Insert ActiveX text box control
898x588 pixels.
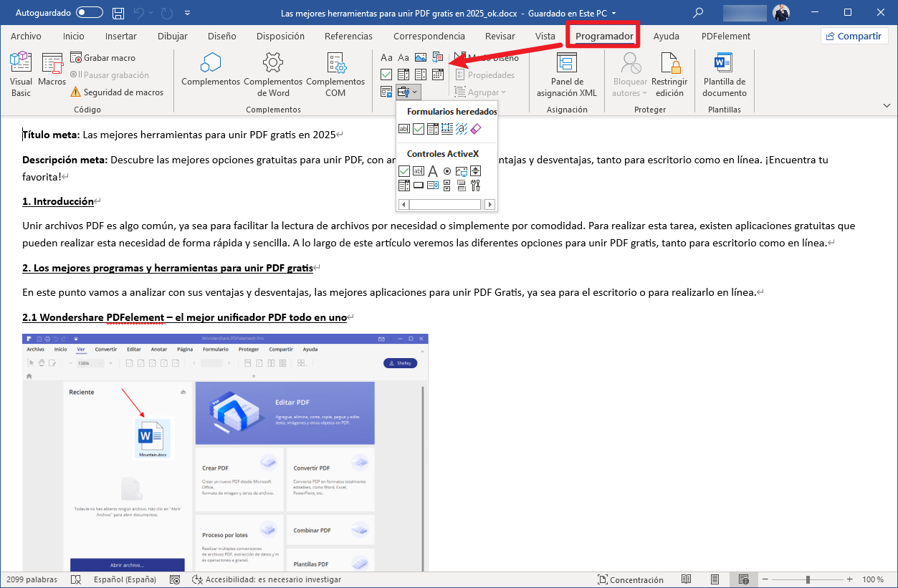(419, 170)
